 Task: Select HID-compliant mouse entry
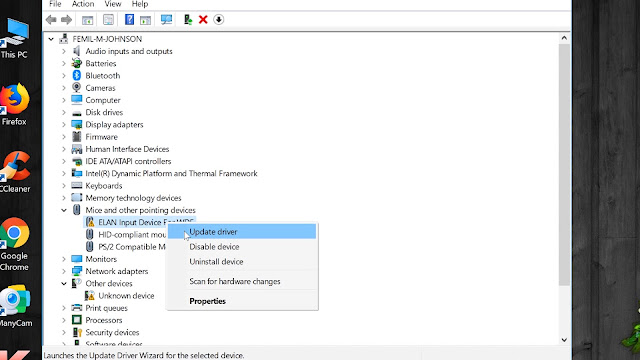pyautogui.click(x=132, y=235)
